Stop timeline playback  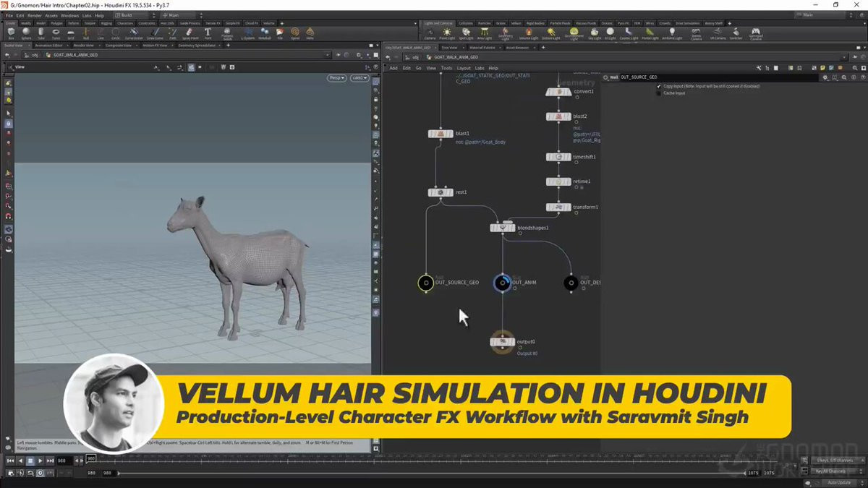pyautogui.click(x=30, y=461)
